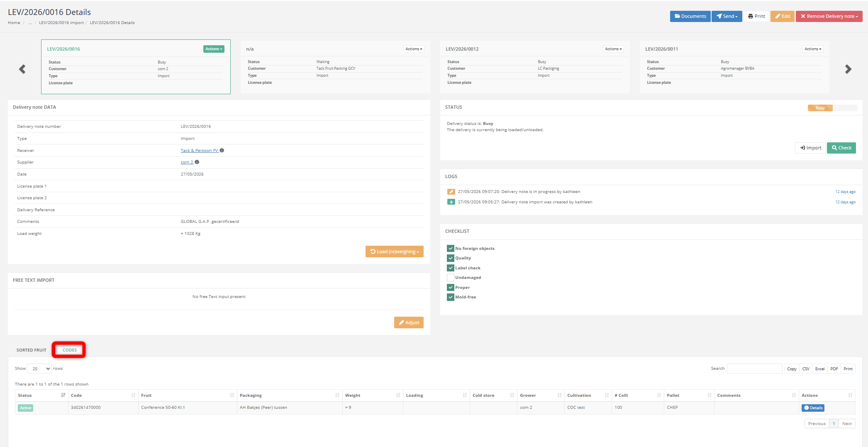This screenshot has width=868, height=447.
Task: Focus the table Search field
Action: (755, 369)
